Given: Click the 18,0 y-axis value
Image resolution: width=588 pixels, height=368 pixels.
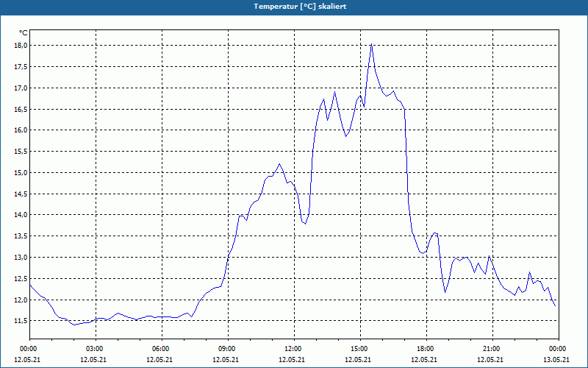Looking at the screenshot, I should click(21, 46).
